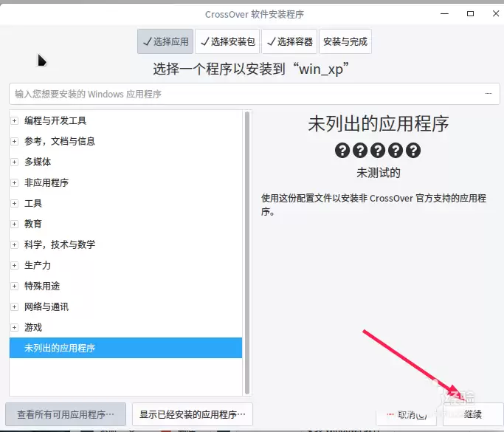
Task: Expand the 编程与开发工具 category
Action: [x=15, y=120]
